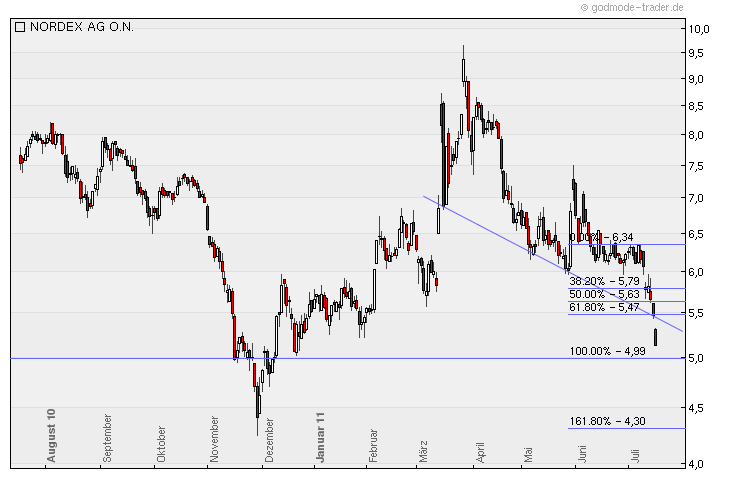Image resolution: width=730 pixels, height=481 pixels.
Task: Toggle the NORDEX AG O.N. legend checkbox
Action: tap(20, 27)
